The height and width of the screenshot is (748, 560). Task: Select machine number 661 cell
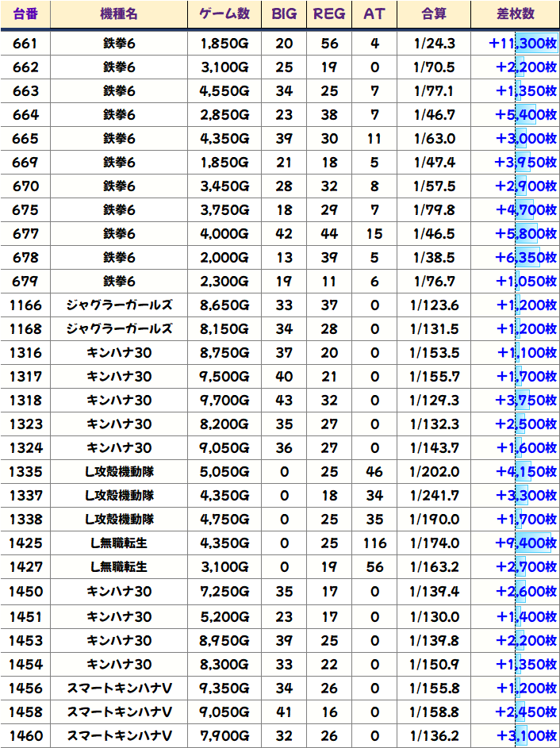25,43
